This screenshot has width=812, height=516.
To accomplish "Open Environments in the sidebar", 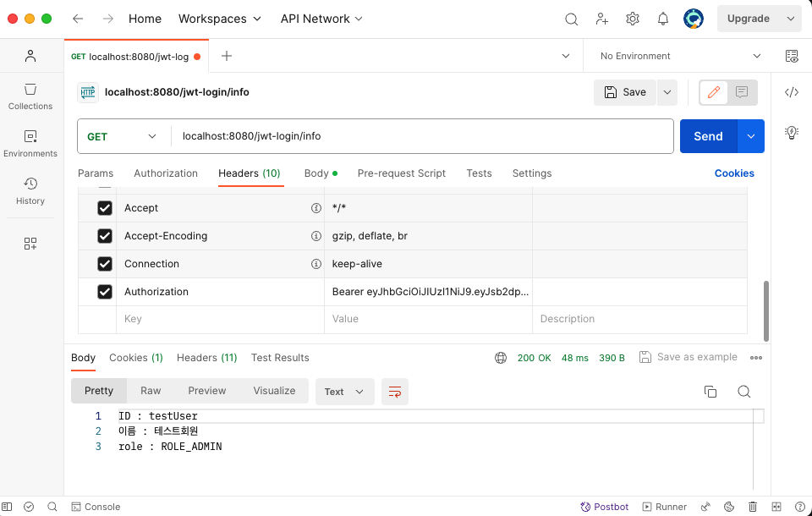I will click(30, 144).
